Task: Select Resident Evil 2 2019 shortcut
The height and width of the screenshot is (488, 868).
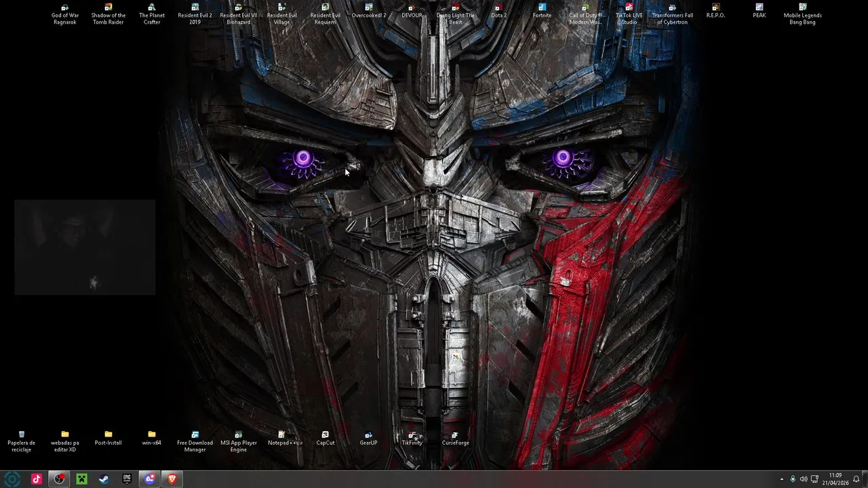Action: [x=195, y=15]
